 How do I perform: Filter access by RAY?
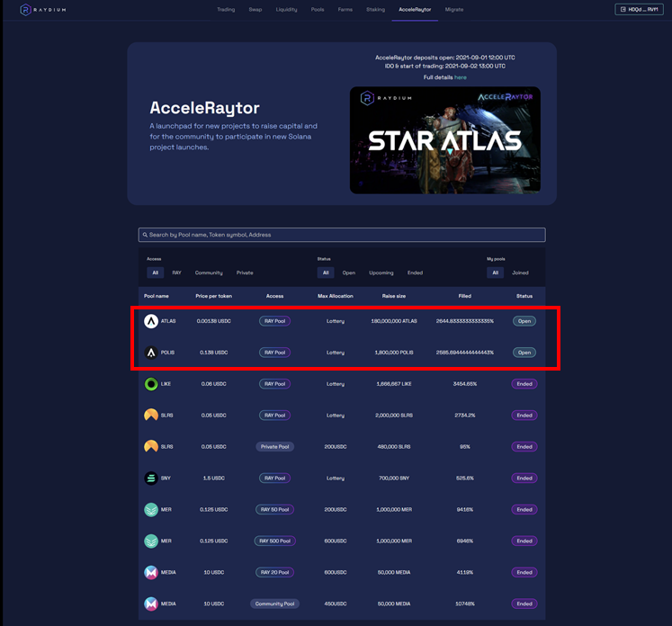point(176,273)
